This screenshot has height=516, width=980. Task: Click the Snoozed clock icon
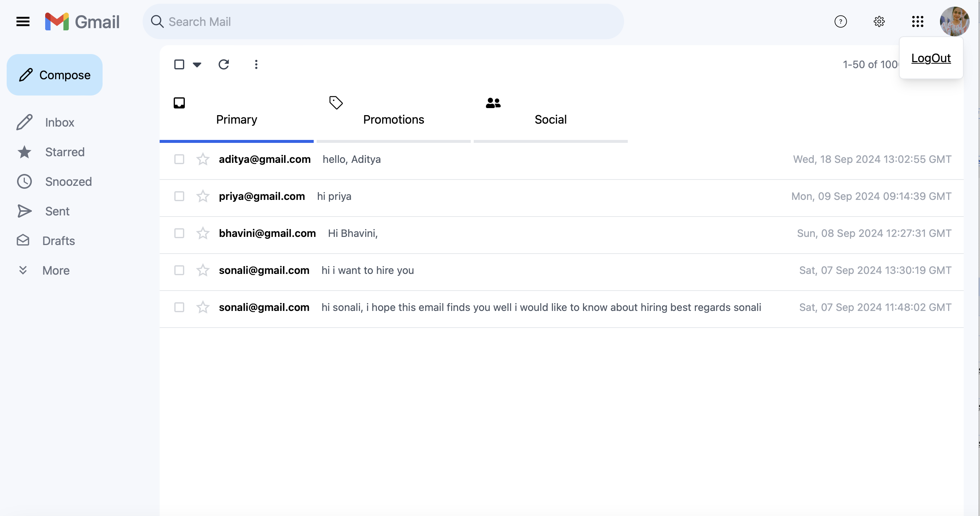point(24,182)
